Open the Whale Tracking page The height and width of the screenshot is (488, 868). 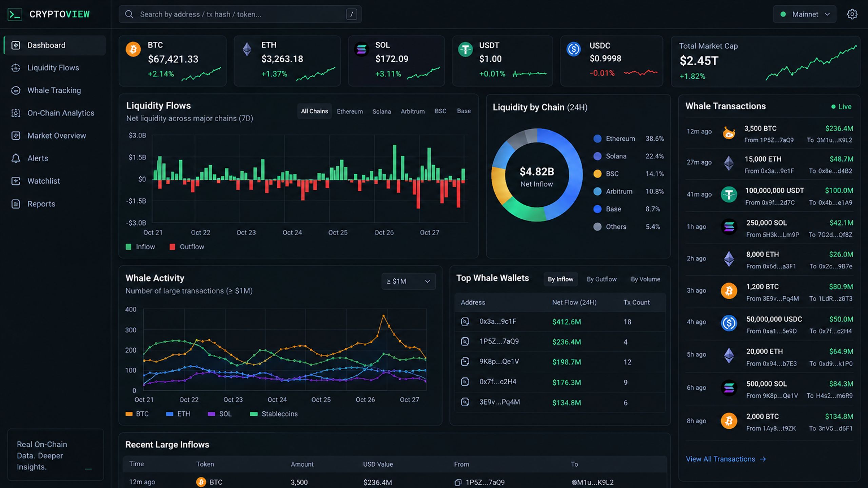point(55,90)
